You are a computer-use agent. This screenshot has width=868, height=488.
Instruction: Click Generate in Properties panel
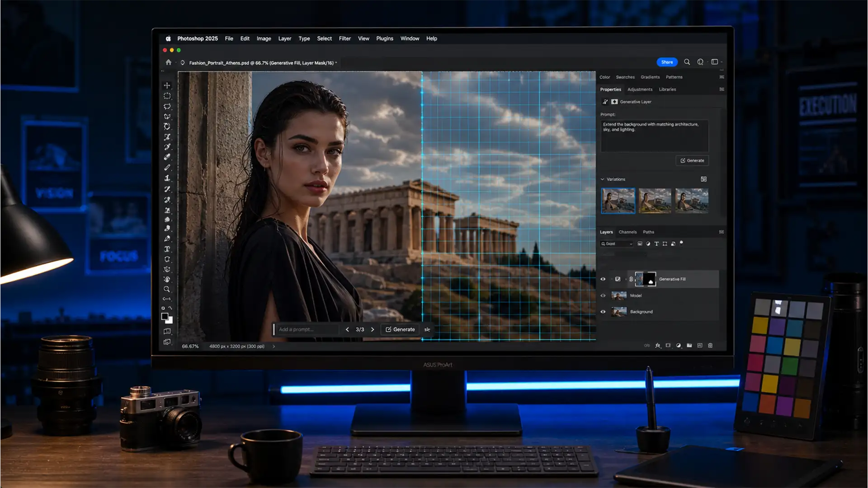(692, 160)
